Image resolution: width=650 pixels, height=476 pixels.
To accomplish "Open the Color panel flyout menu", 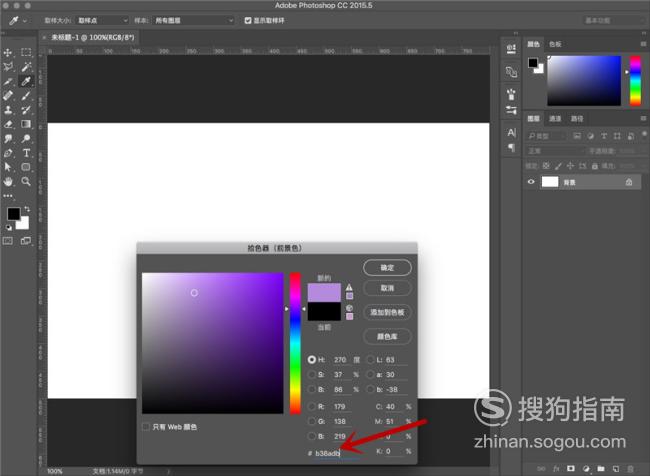I will (643, 44).
